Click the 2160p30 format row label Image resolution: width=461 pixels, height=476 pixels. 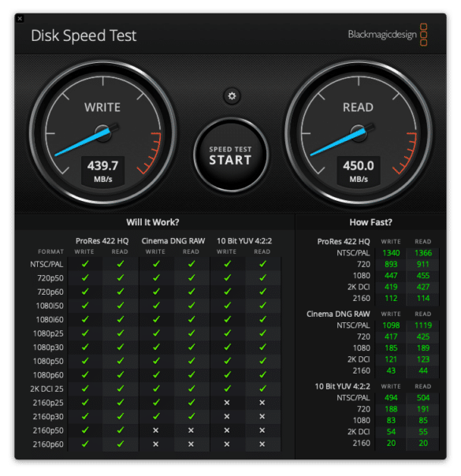pos(48,416)
